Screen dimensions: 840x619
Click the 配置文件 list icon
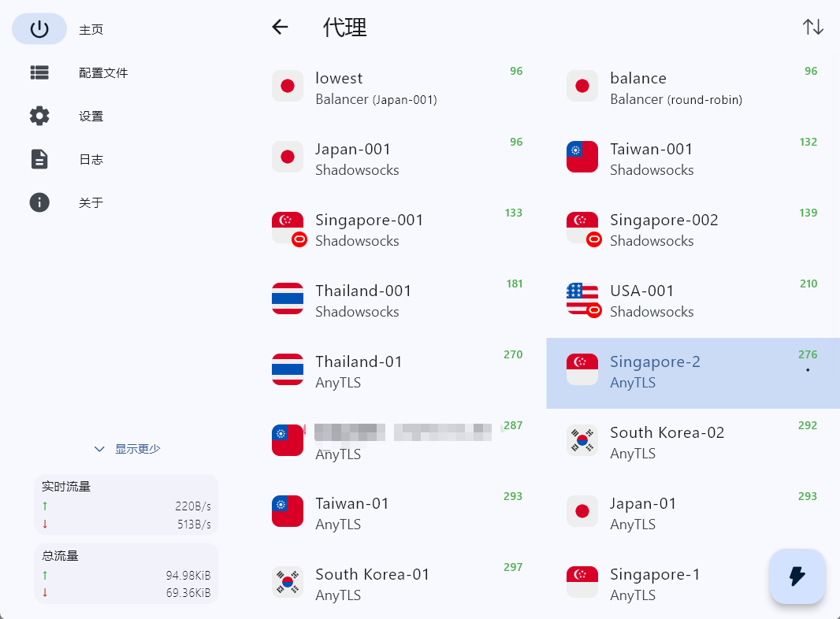39,72
